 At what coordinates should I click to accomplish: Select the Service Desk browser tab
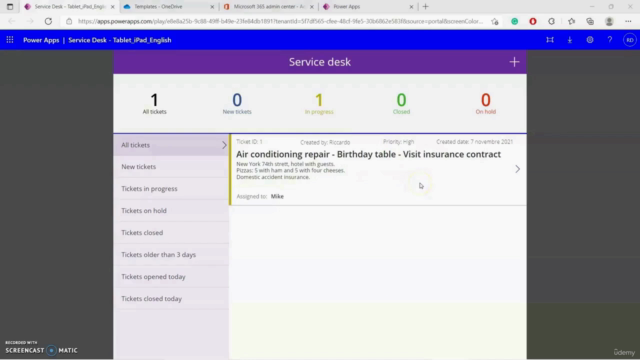[x=70, y=7]
